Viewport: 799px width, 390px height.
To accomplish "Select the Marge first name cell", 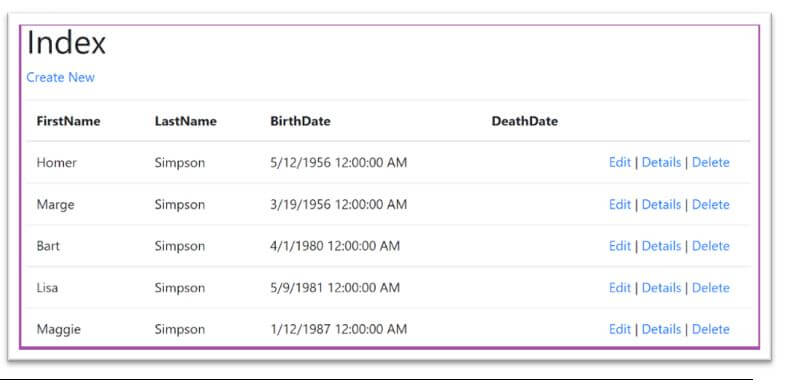I will [x=56, y=204].
